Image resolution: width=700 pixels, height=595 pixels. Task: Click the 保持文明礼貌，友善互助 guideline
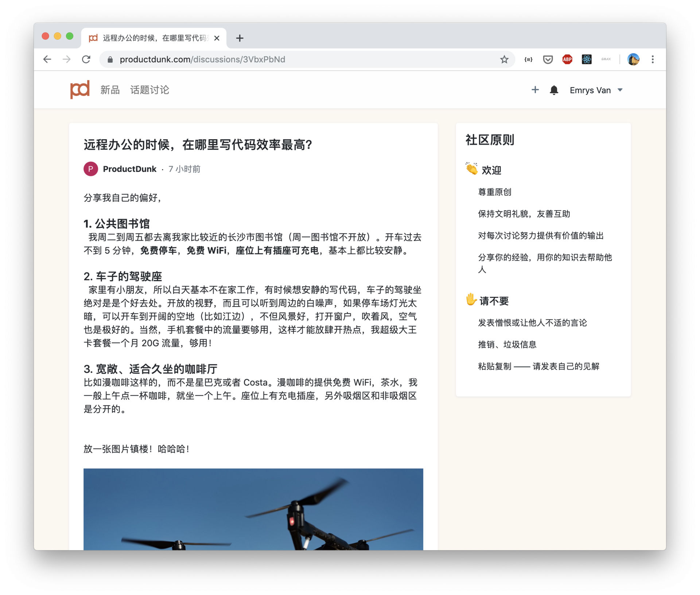point(524,214)
